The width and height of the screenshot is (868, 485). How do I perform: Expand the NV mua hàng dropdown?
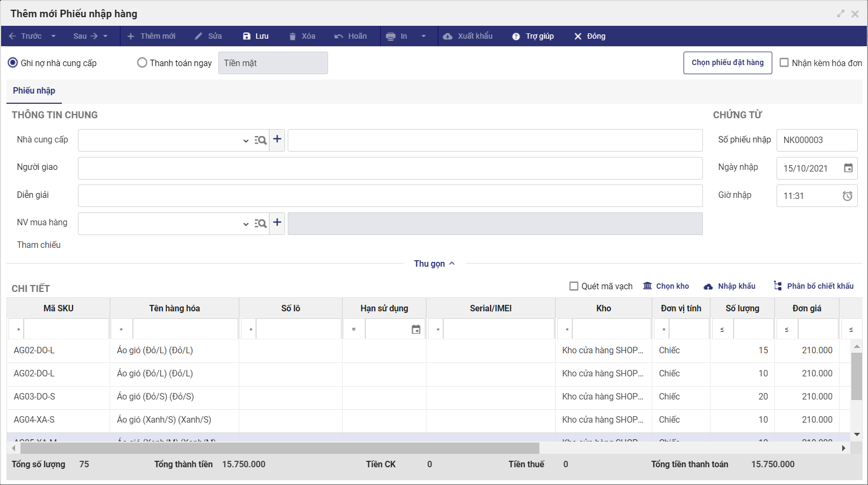[x=246, y=224]
